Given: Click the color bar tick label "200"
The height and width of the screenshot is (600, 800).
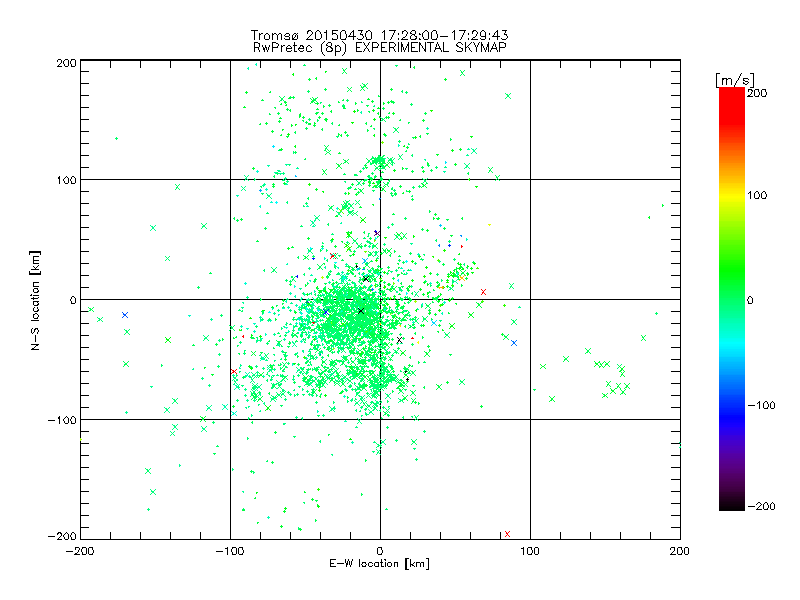Looking at the screenshot, I should pos(757,93).
